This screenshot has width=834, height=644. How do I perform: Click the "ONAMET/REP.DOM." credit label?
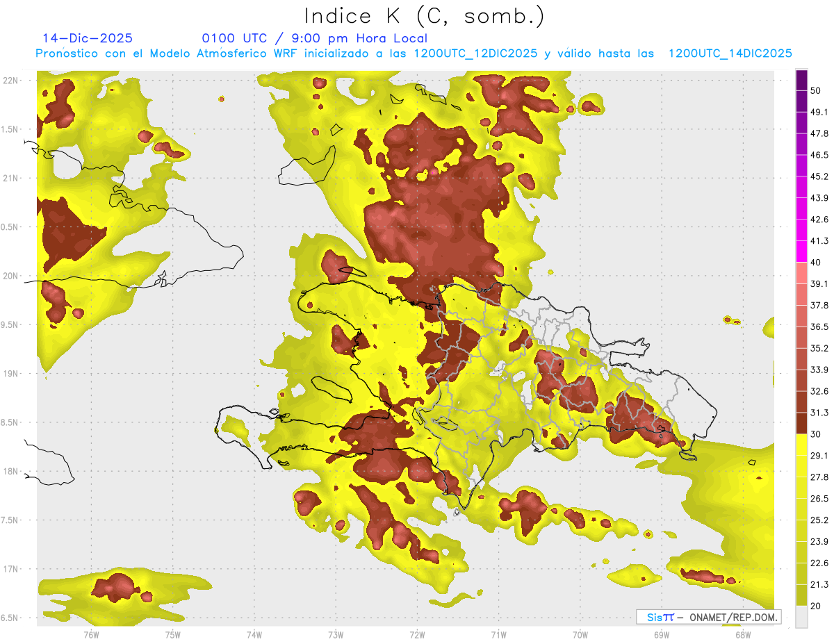(733, 617)
